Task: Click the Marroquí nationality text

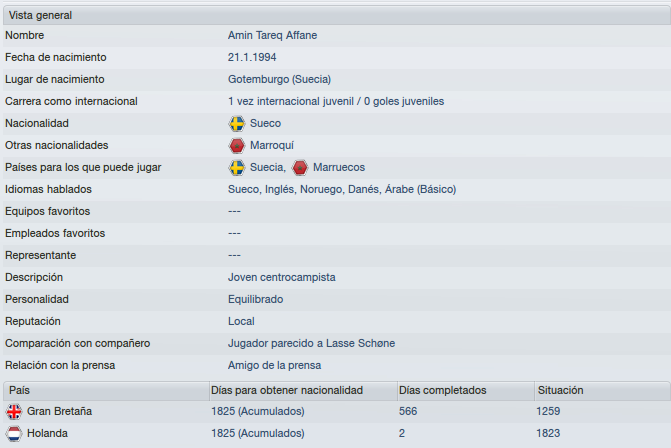Action: coord(272,145)
